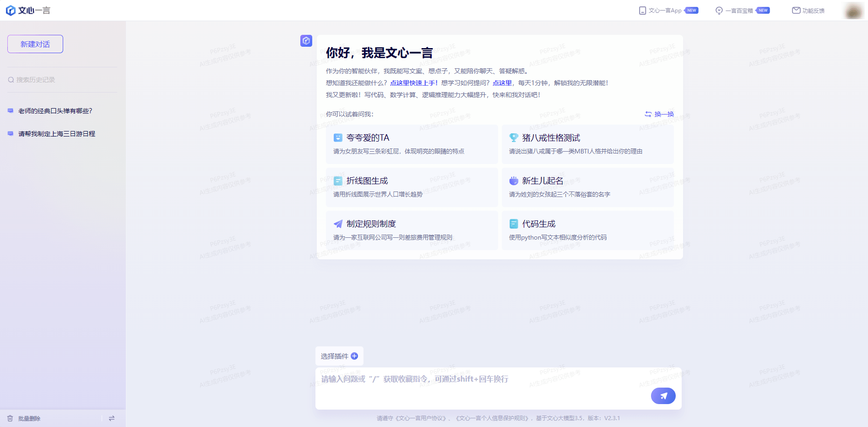Follow the 点这里快速上手 link
The height and width of the screenshot is (427, 868).
[414, 83]
